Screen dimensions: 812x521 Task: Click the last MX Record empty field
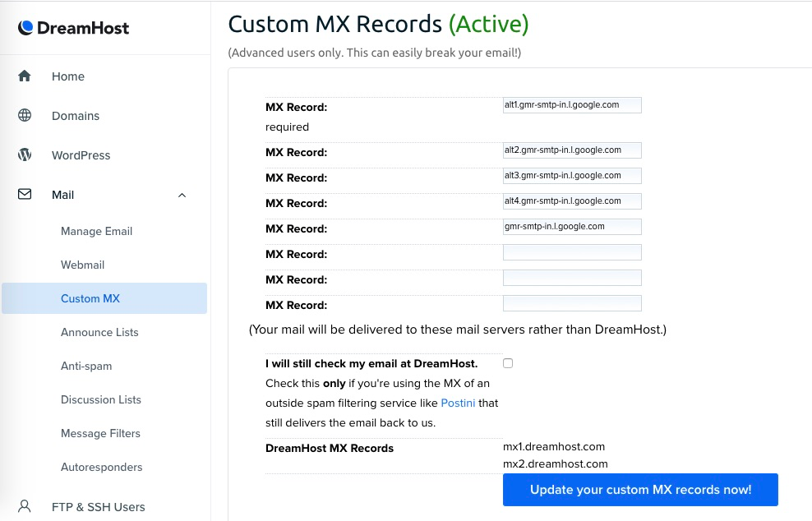[572, 303]
